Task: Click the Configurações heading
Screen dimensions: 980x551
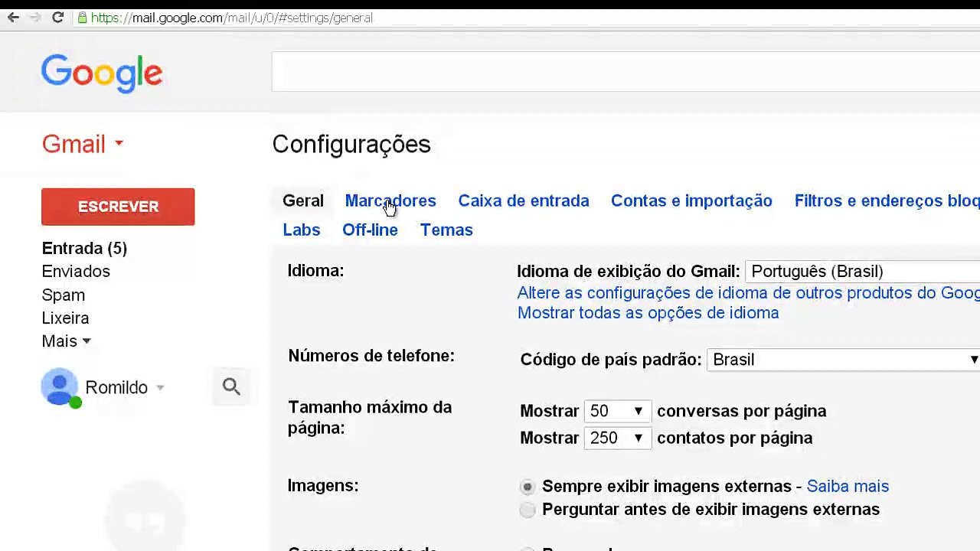Action: coord(351,145)
